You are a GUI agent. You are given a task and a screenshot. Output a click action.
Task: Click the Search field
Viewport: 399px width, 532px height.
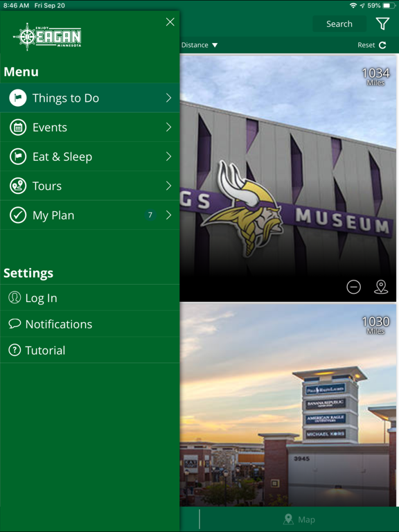tap(339, 24)
